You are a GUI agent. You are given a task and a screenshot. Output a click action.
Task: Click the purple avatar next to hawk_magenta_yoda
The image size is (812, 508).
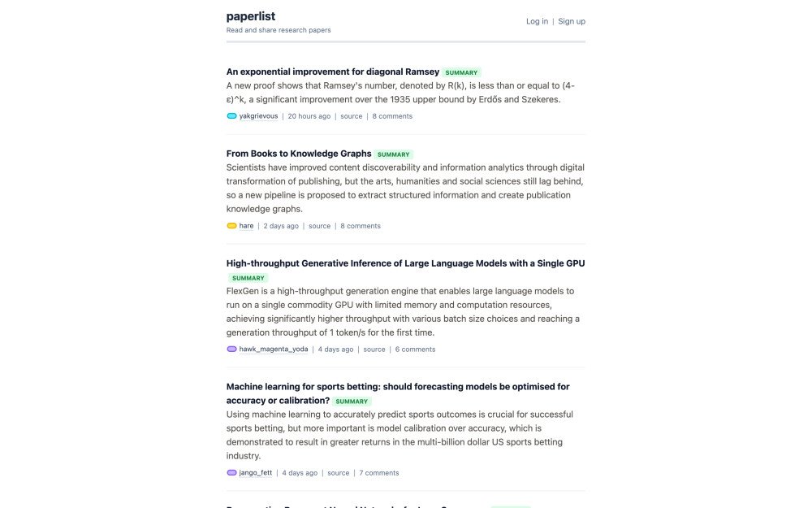(x=231, y=349)
